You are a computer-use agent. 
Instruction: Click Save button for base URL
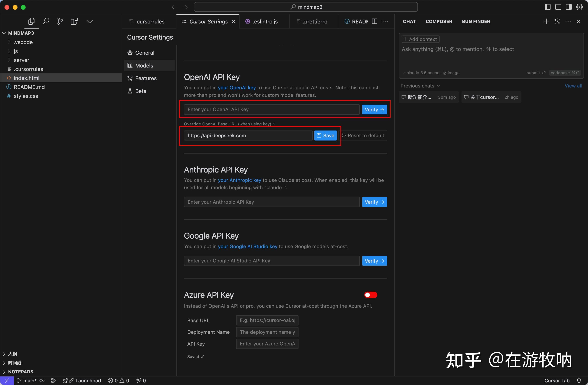click(325, 135)
